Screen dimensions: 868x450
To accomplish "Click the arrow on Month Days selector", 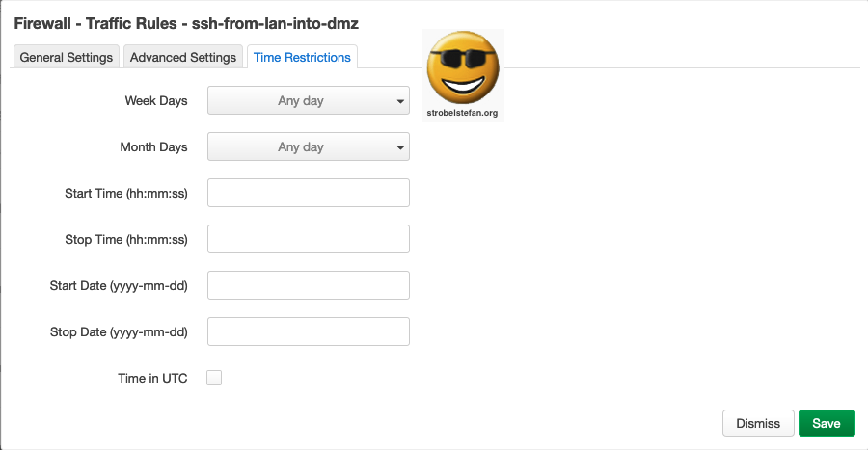I will (399, 147).
